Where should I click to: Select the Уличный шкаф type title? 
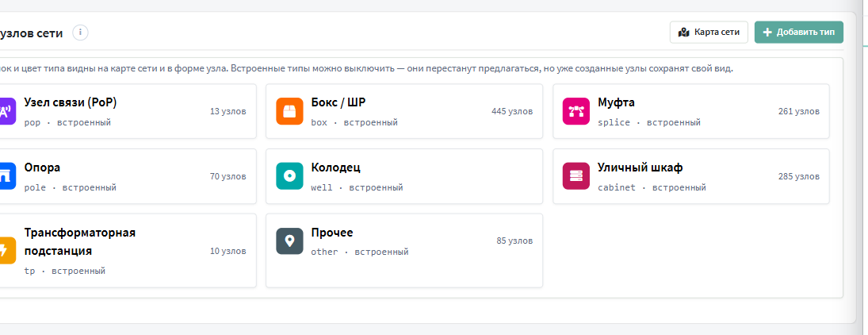tap(640, 167)
